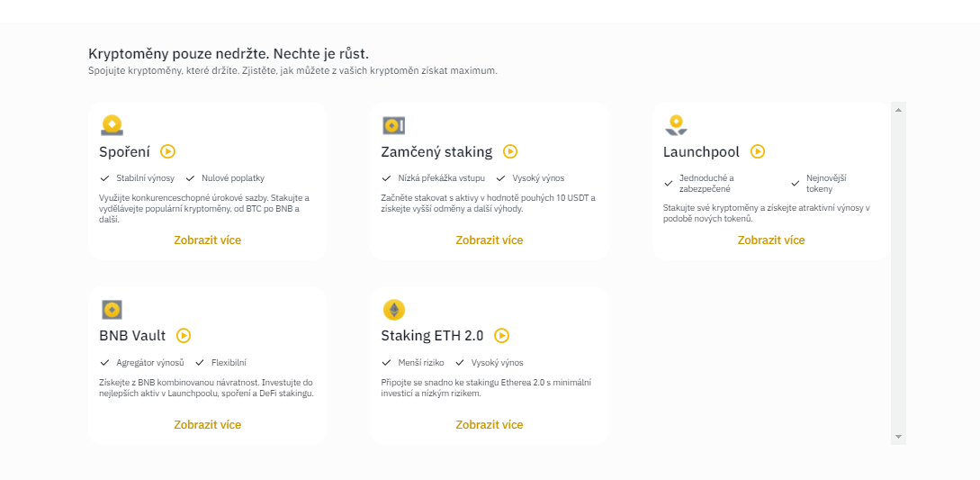Viewport: 980px width, 480px height.
Task: Play the Spoření intro video
Action: (167, 151)
